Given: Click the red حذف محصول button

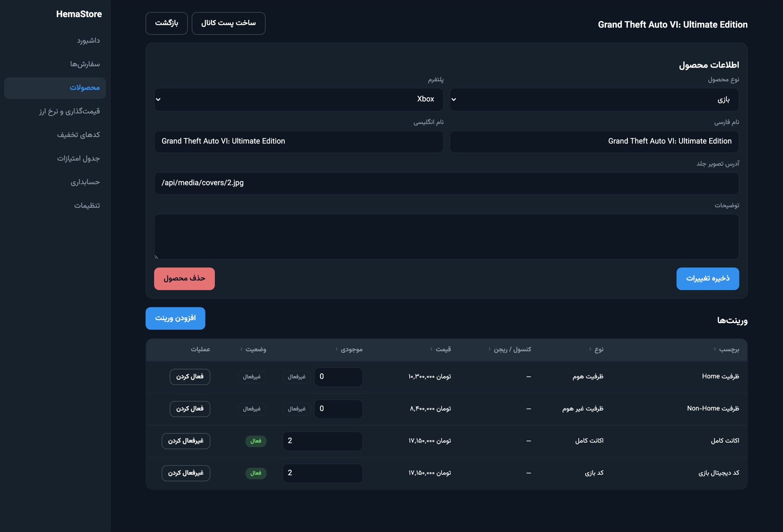Looking at the screenshot, I should coord(184,278).
